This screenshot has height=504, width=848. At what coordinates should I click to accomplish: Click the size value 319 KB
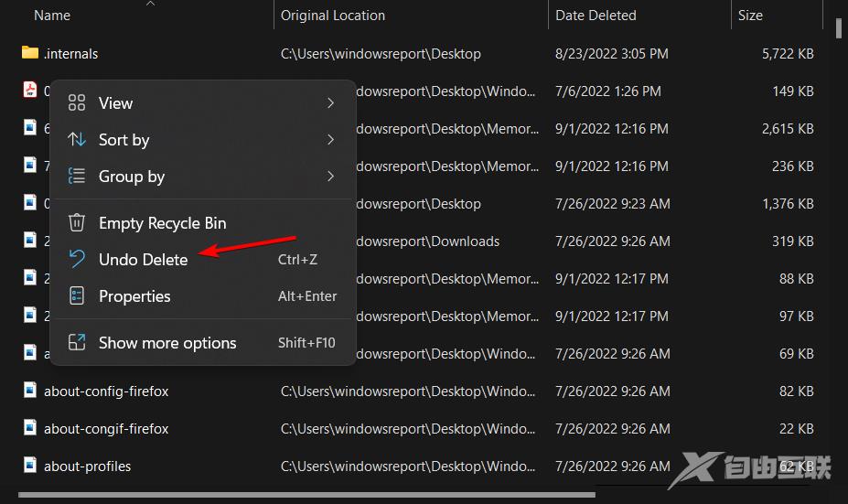click(793, 241)
